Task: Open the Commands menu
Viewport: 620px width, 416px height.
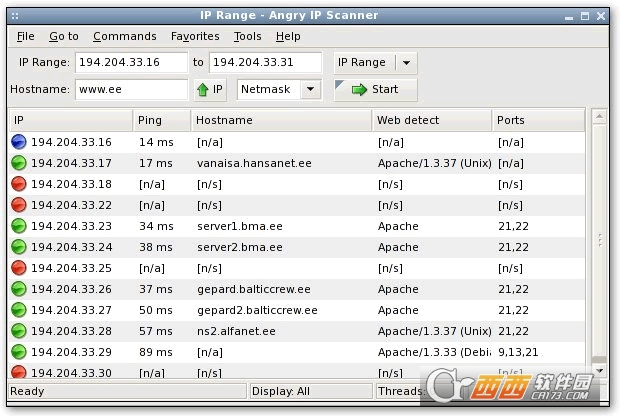Action: (x=125, y=36)
